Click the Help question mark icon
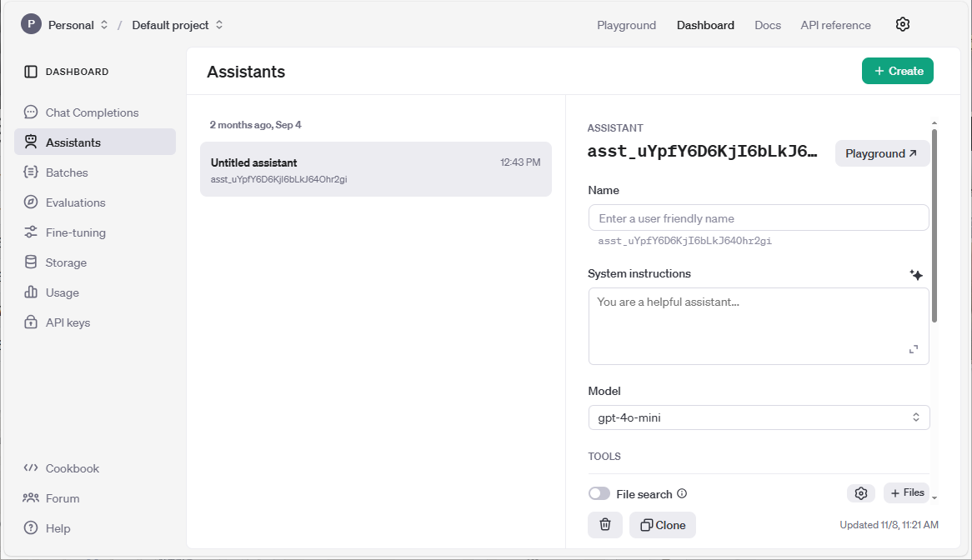The image size is (972, 560). point(30,527)
